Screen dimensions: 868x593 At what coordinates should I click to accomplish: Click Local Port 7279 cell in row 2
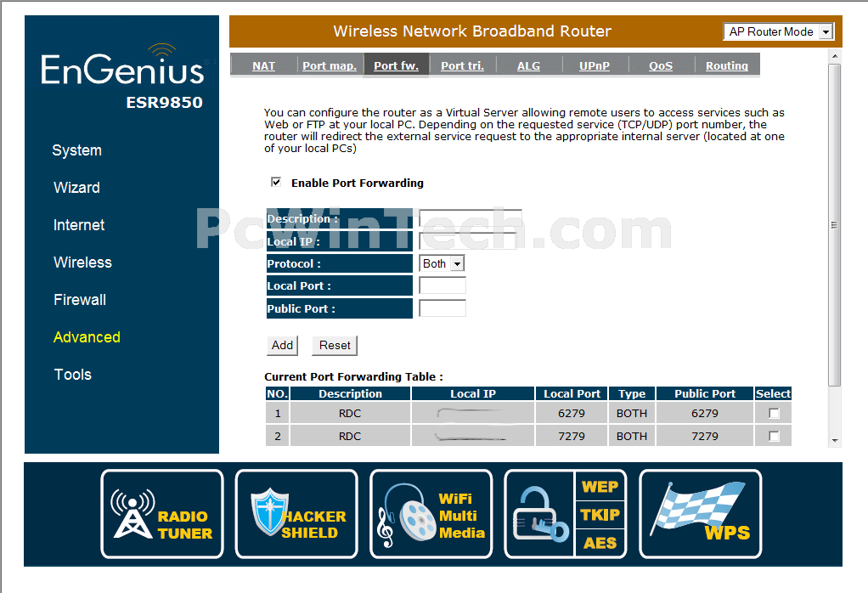pos(572,437)
